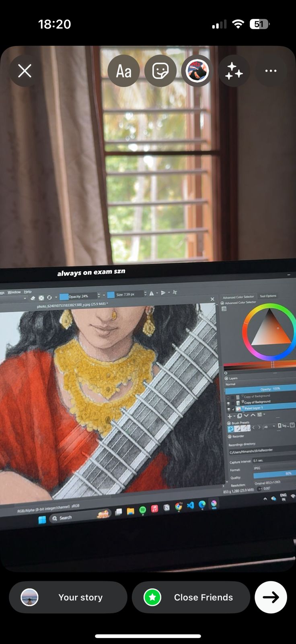Pick a shade in the color triangle
Image resolution: width=296 pixels, height=644 pixels.
click(x=271, y=329)
